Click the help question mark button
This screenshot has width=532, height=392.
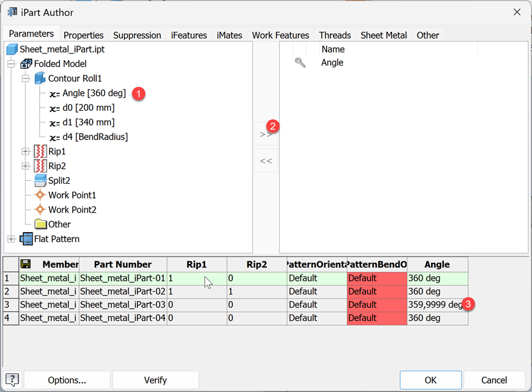point(11,380)
